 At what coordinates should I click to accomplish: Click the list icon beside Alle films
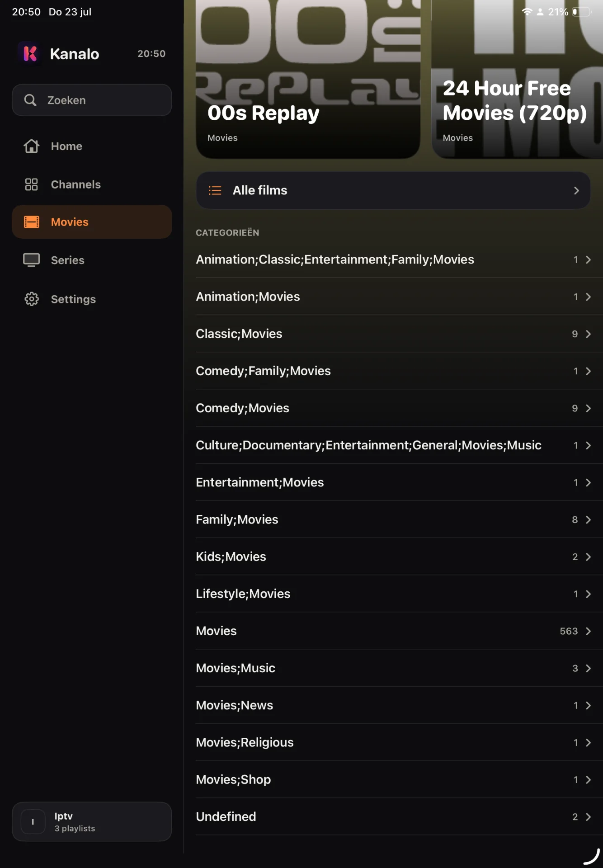(215, 190)
